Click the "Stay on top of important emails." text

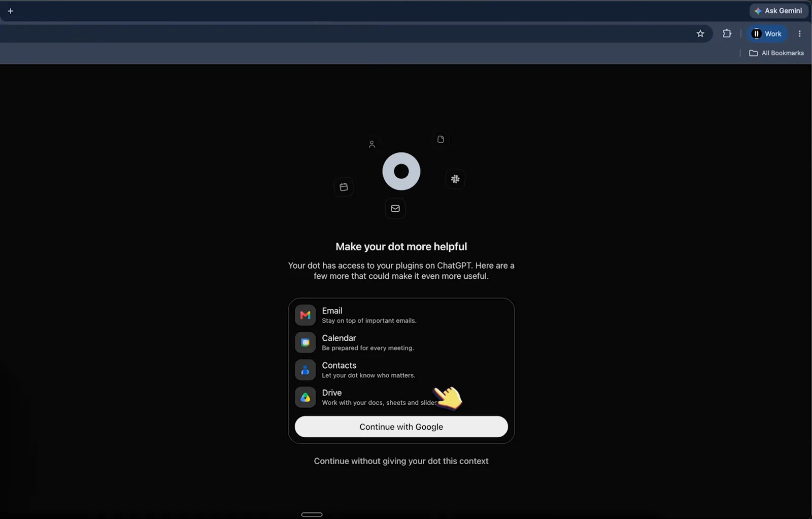tap(369, 321)
